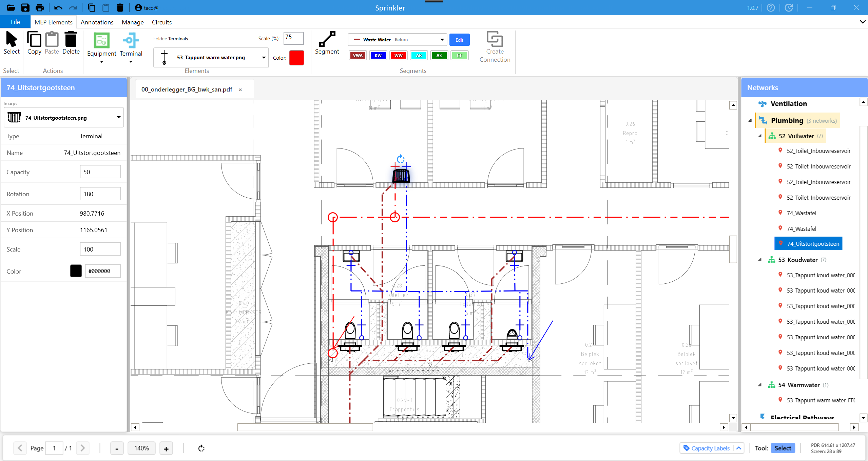The width and height of the screenshot is (868, 461).
Task: Click the zoom in plus button
Action: coord(166,448)
